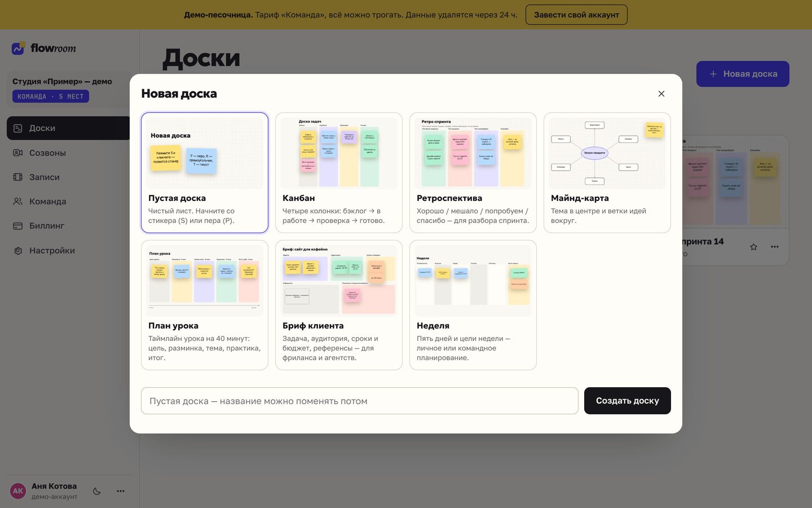The width and height of the screenshot is (812, 508).
Task: Select the Бриф клиента template
Action: click(x=339, y=305)
